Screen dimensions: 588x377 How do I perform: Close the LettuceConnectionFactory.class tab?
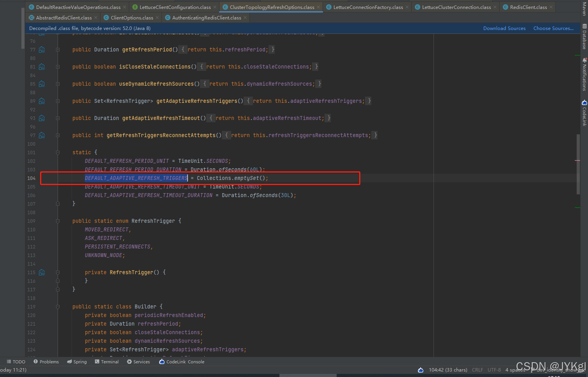407,7
